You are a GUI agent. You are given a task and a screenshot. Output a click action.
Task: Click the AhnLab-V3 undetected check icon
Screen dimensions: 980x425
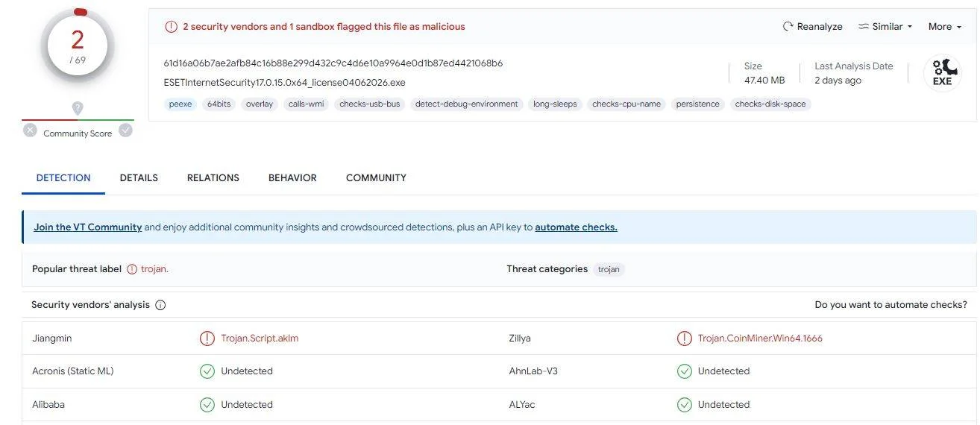tap(684, 371)
